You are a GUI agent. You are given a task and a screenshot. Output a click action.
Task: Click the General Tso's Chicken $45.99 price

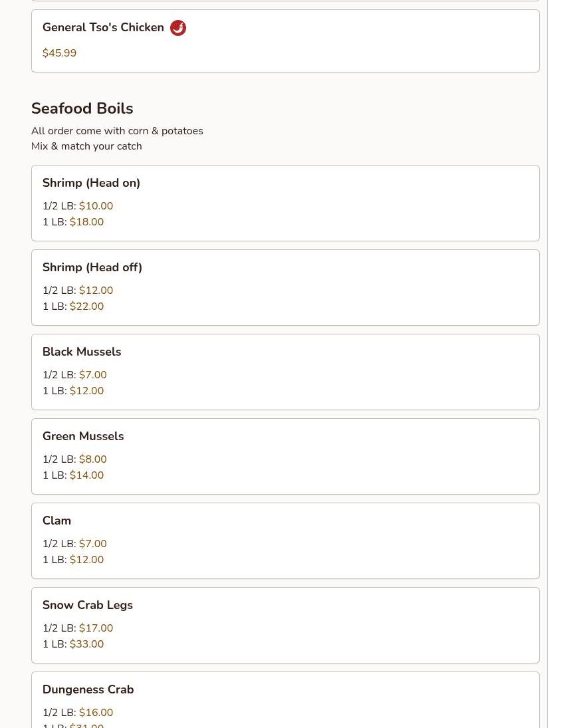(59, 53)
